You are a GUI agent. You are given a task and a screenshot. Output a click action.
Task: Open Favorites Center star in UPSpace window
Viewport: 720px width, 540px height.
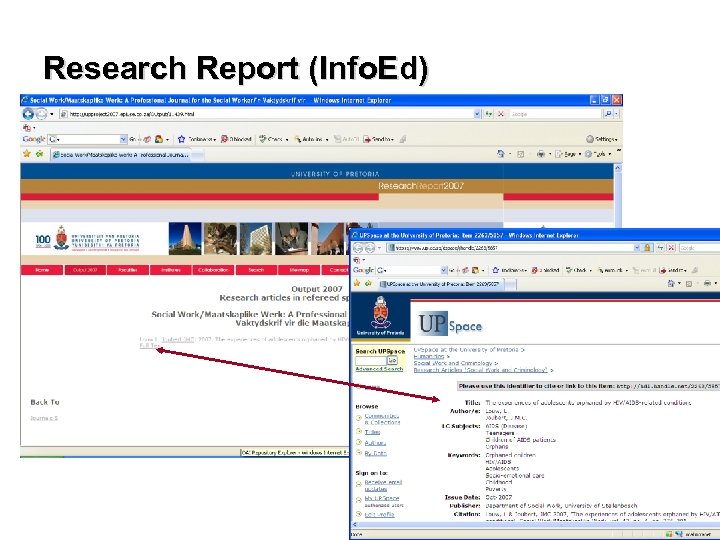tap(357, 283)
